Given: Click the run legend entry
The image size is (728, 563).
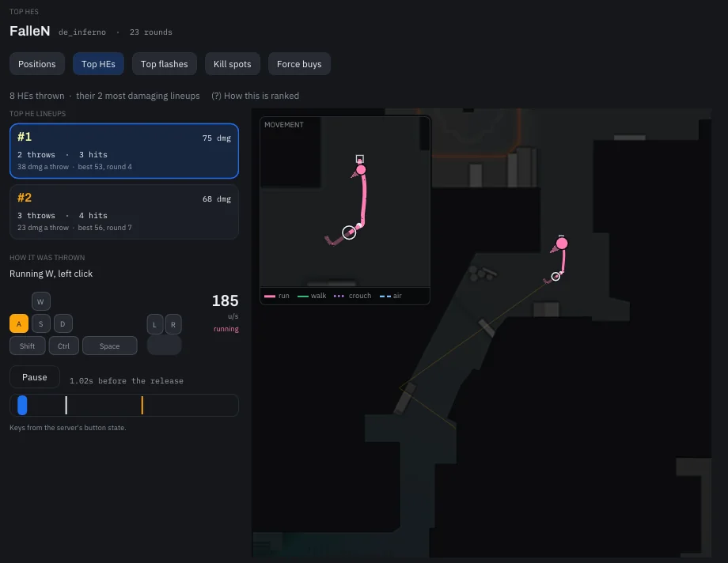Looking at the screenshot, I should point(277,296).
